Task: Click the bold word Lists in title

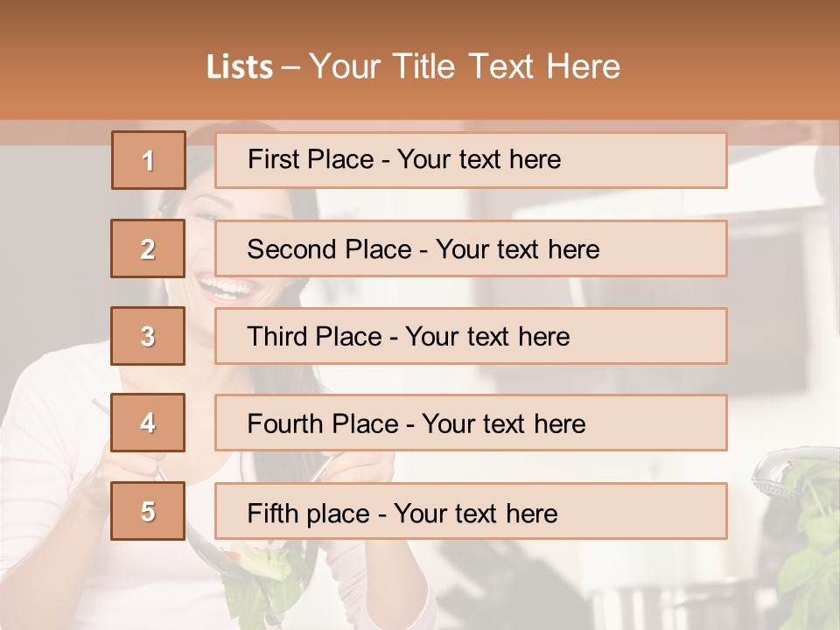Action: coord(240,67)
